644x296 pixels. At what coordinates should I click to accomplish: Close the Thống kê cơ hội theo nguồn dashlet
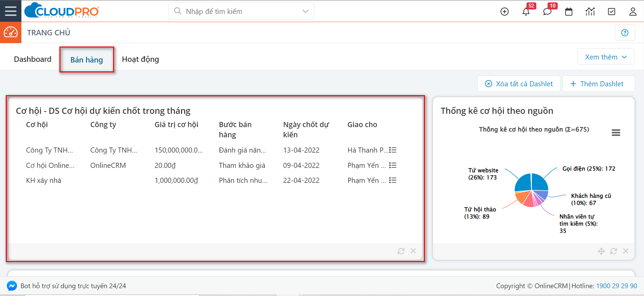pos(626,251)
